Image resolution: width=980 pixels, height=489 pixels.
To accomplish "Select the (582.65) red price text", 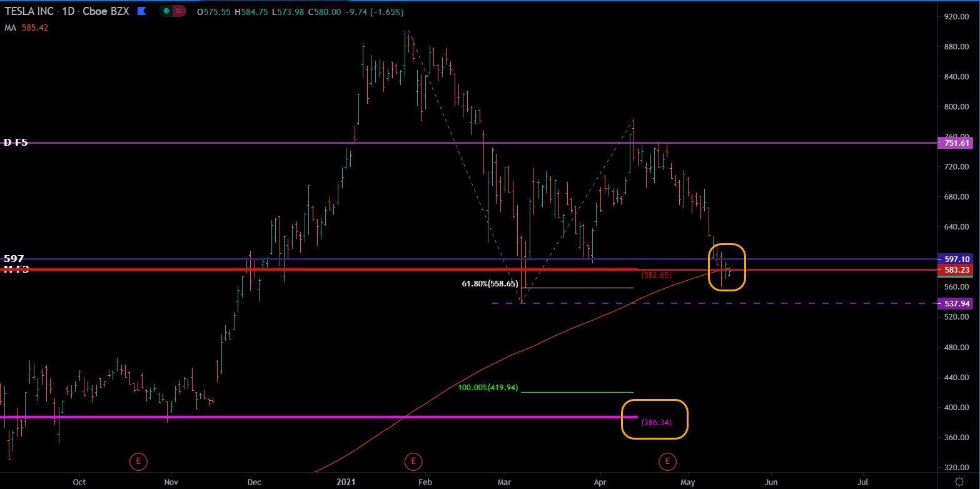I will (657, 275).
